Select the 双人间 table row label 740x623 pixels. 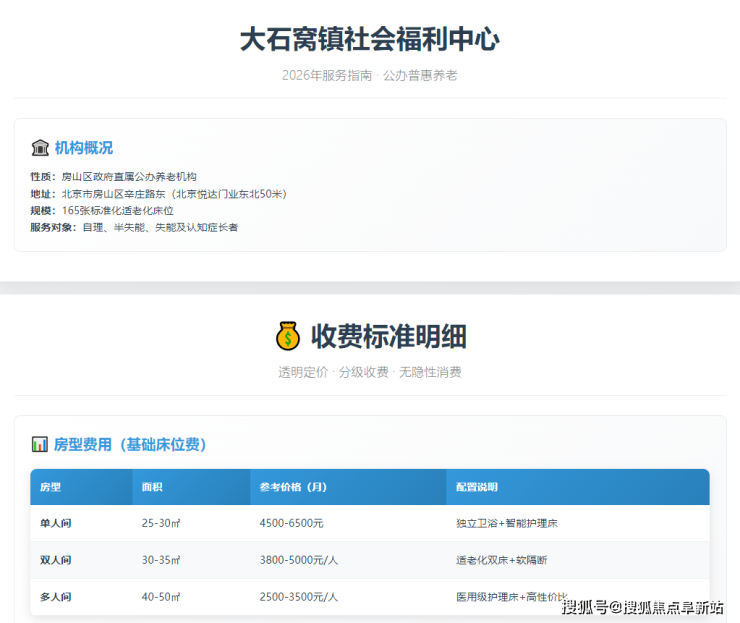coord(55,560)
